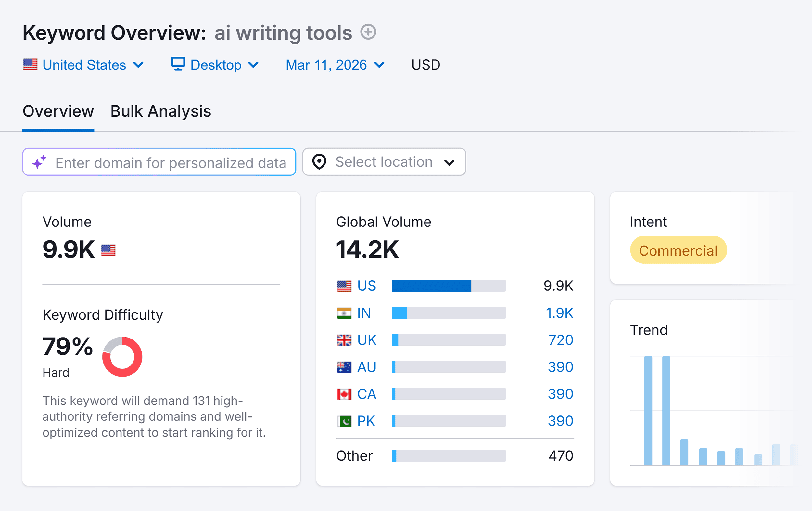Click the plus icon beside the keyword title
Viewport: 812px width, 511px height.
[369, 32]
